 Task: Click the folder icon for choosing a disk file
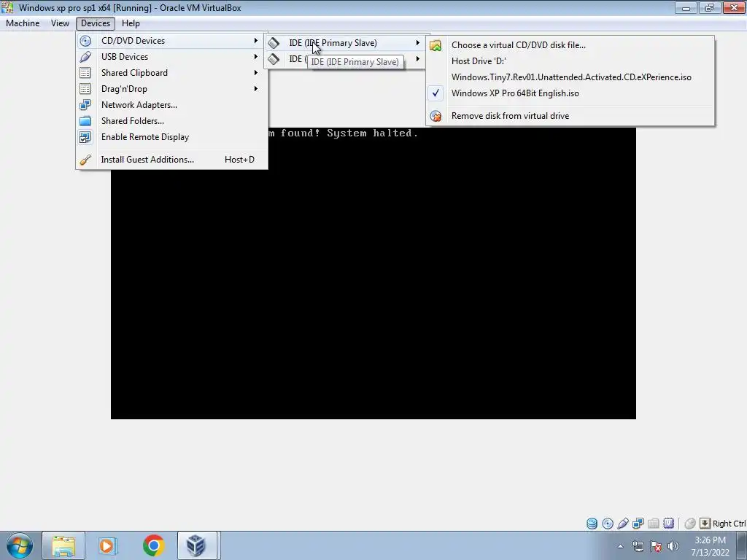pyautogui.click(x=436, y=45)
